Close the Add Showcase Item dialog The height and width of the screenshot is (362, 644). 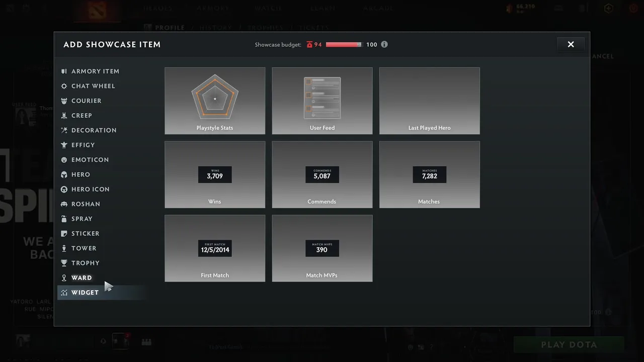(x=571, y=44)
